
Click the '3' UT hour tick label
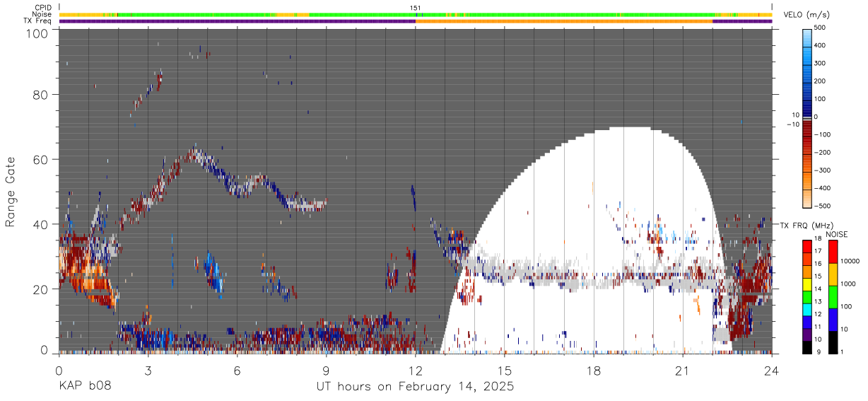coord(148,371)
